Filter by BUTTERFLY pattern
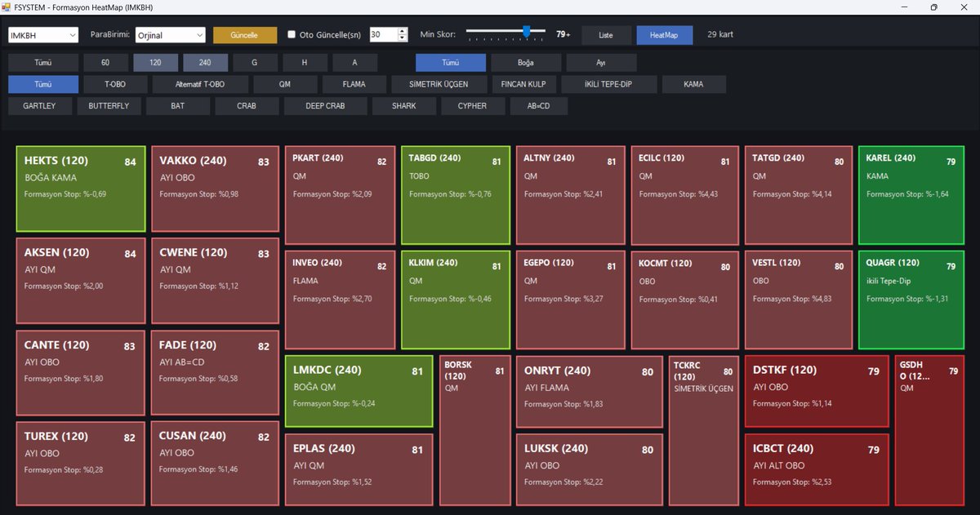The height and width of the screenshot is (515, 980). coord(109,106)
